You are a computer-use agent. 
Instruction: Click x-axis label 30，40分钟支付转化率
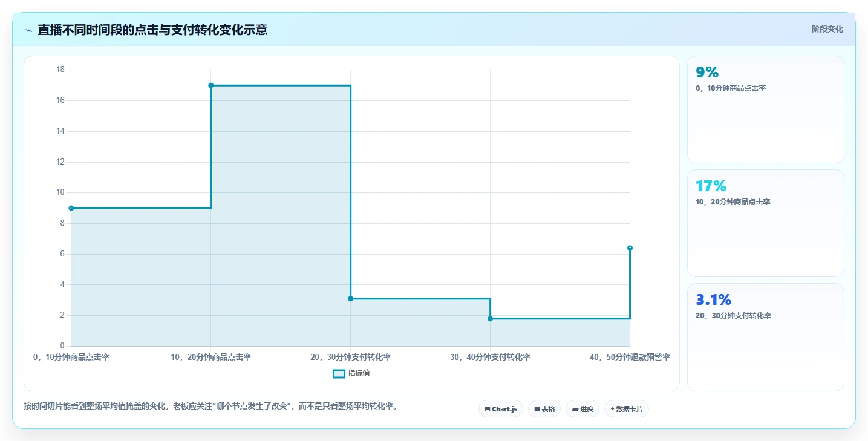pyautogui.click(x=490, y=358)
